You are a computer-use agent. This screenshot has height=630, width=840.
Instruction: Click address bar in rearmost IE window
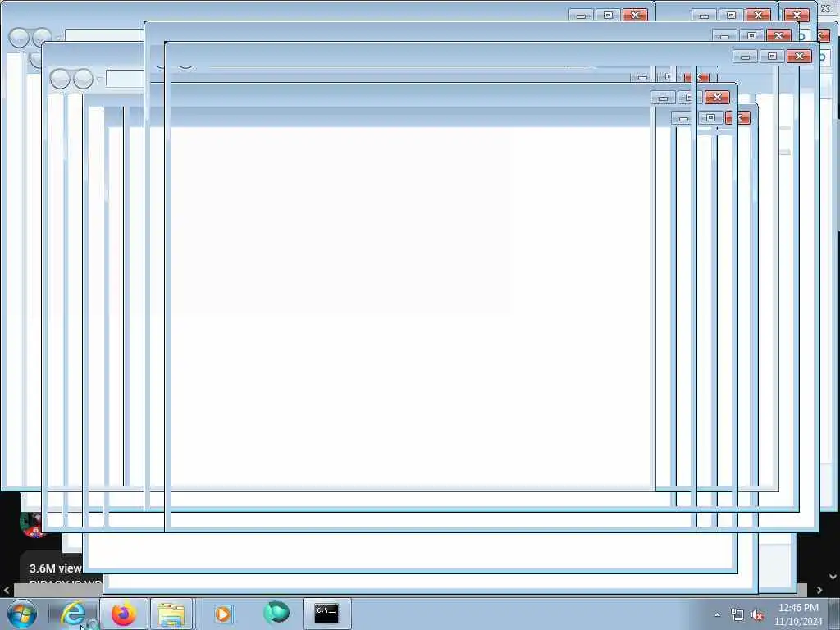point(104,35)
